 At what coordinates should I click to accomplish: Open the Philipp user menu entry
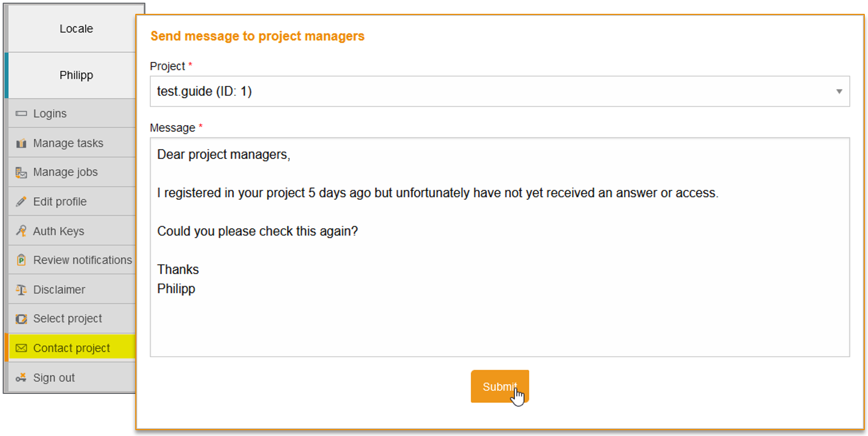[x=76, y=75]
